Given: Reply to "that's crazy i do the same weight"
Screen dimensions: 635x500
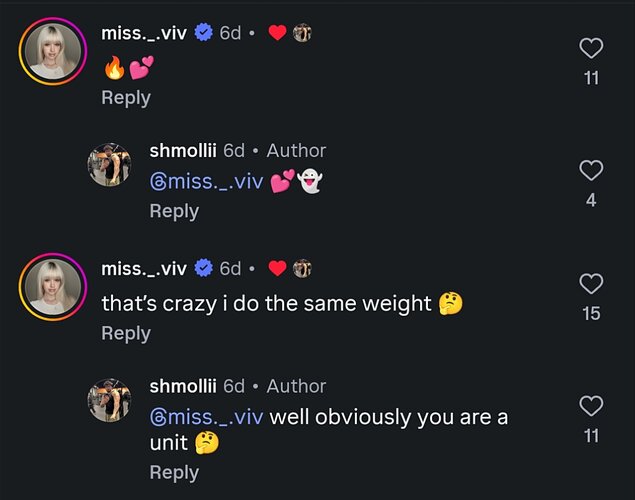Looking at the screenshot, I should click(x=126, y=333).
